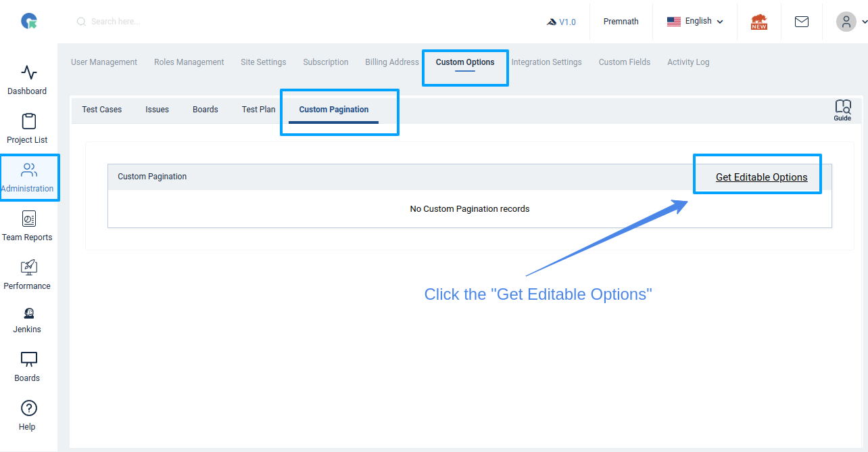
Task: Open the Activity Log tab
Action: (x=688, y=62)
